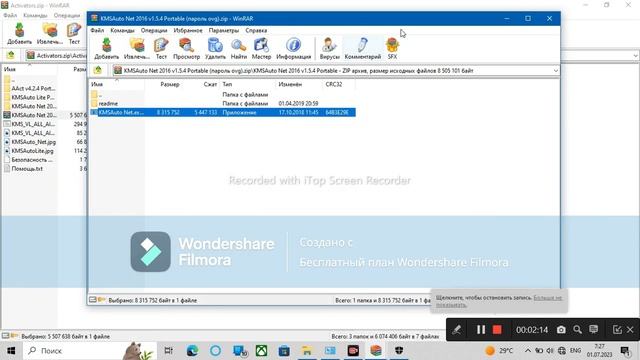Open Microsoft Store from taskbar
Image resolution: width=640 pixels, height=360 pixels.
(x=284, y=351)
